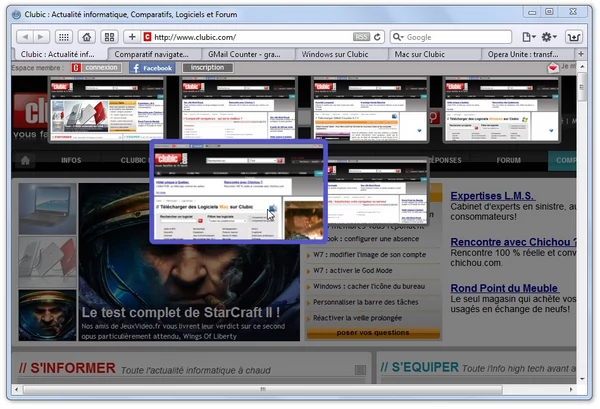Image resolution: width=600 pixels, height=409 pixels.
Task: Open the tab exposé four-squares icon
Action: point(109,37)
